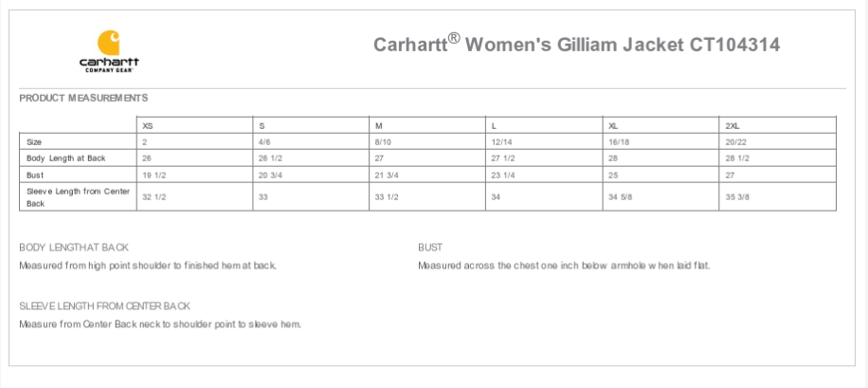Select the 19 1/2 bust cell

154,175
